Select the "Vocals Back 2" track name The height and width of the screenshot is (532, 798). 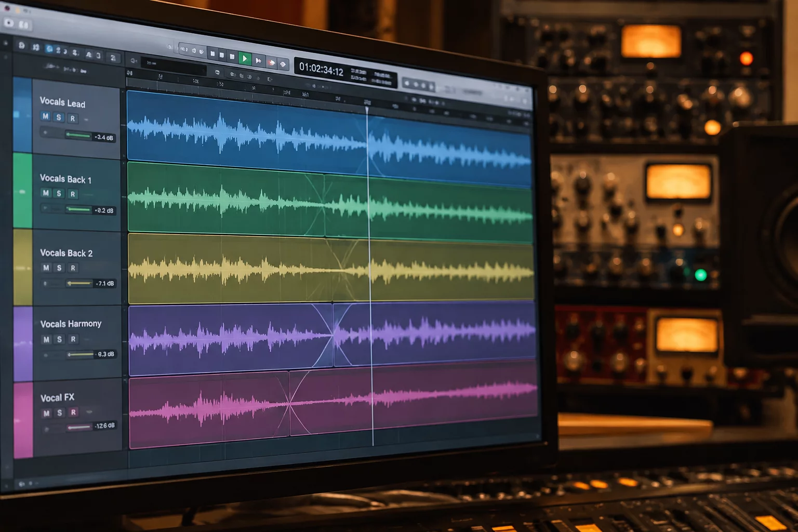coord(66,253)
